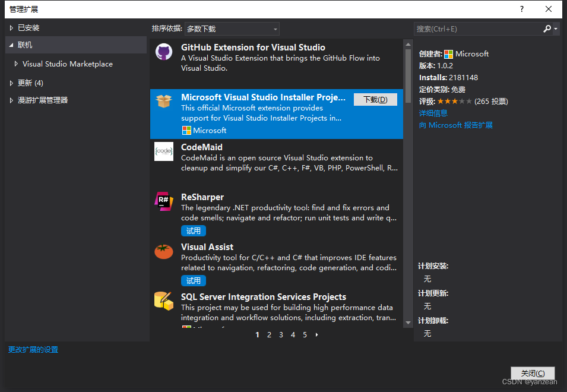Go to results page 5
Image resolution: width=567 pixels, height=392 pixels.
point(305,335)
